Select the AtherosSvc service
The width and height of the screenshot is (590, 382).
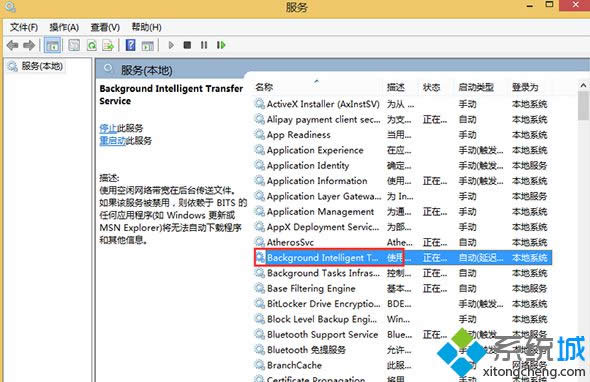[x=403, y=242]
